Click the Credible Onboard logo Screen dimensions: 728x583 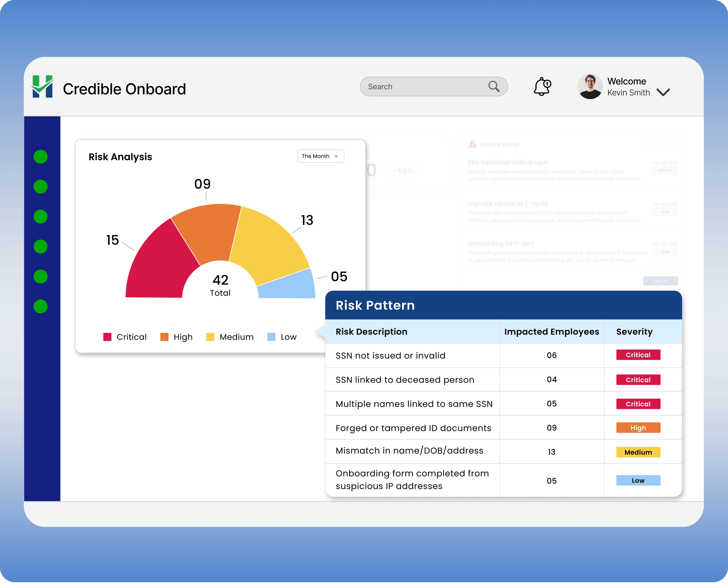tap(43, 87)
